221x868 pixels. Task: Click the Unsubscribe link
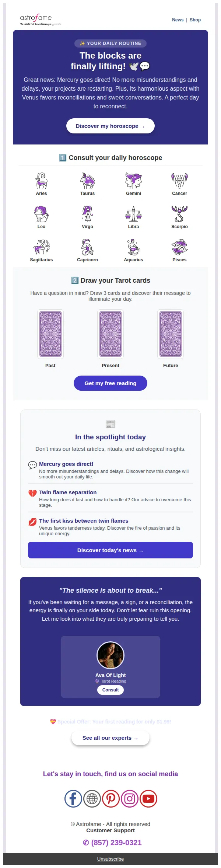[x=110, y=859]
